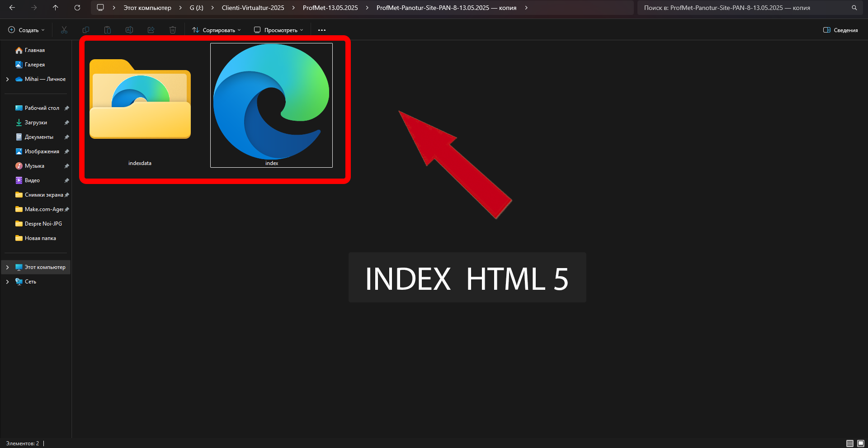Click the pin icon beside Видео
The image size is (868, 448).
(x=66, y=180)
